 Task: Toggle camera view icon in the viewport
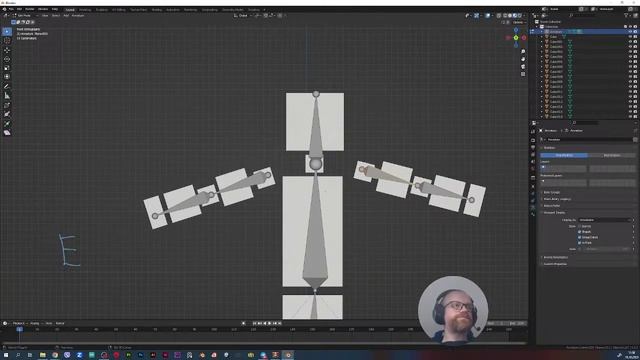click(523, 67)
